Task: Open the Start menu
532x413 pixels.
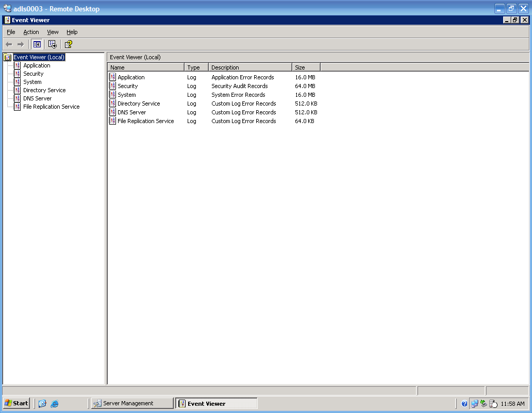Action: (x=16, y=403)
